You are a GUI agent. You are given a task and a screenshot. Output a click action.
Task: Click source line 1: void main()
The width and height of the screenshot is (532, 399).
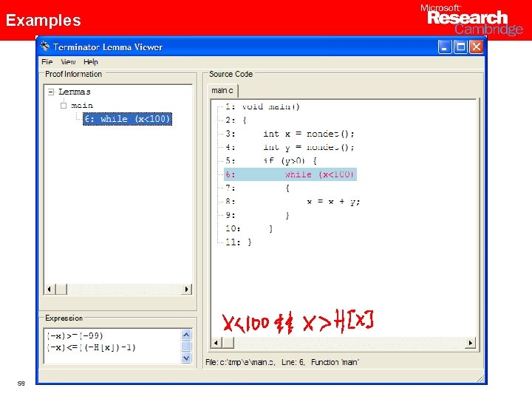(x=262, y=107)
